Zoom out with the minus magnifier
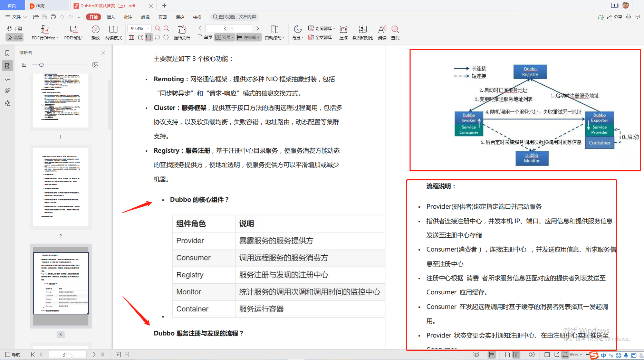Screen dimensions: 644x360 (x=158, y=28)
